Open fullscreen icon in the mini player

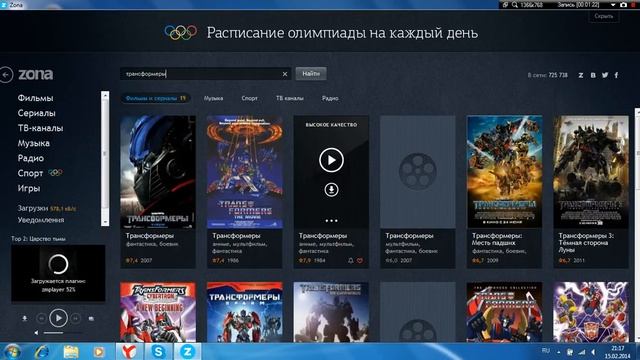(x=91, y=318)
